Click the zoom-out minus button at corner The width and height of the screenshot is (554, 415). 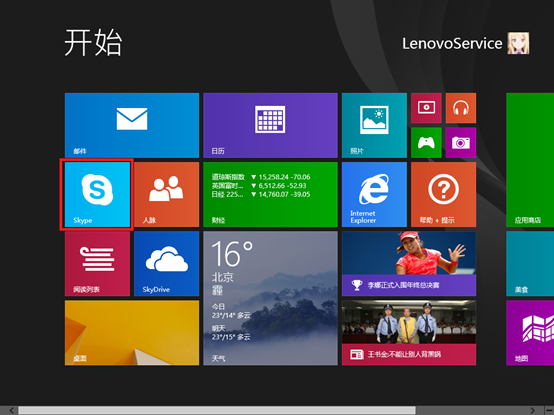(549, 410)
